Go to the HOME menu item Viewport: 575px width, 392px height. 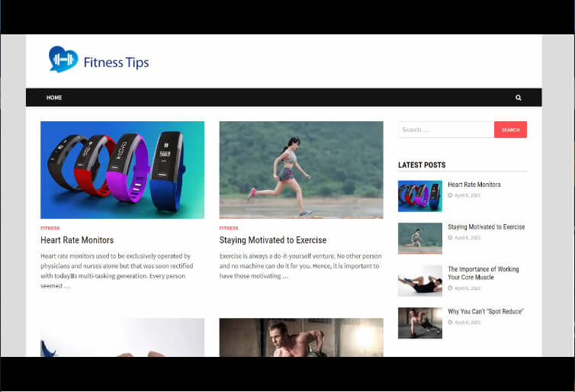(x=54, y=98)
